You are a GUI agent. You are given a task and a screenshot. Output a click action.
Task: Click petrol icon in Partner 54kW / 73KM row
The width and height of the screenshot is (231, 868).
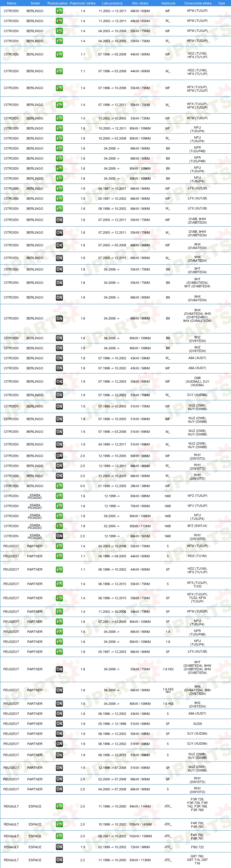[59, 612]
